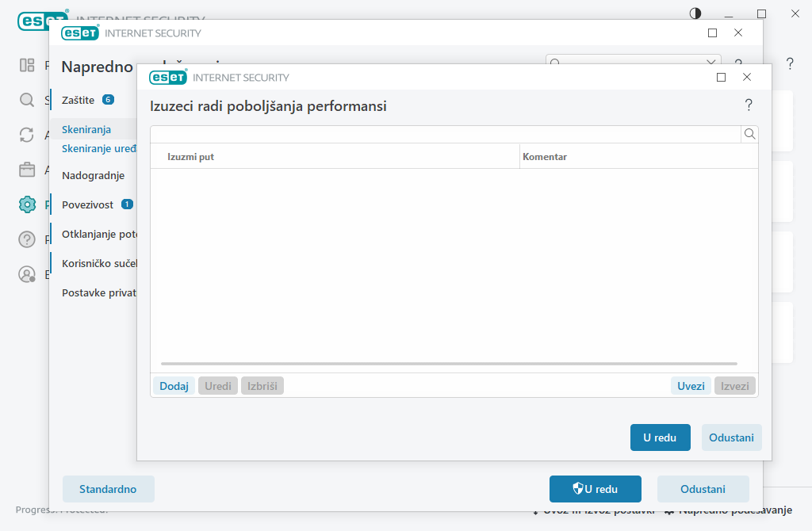Open account user icon in main sidebar
Screen dimensions: 812x531
pyautogui.click(x=27, y=274)
